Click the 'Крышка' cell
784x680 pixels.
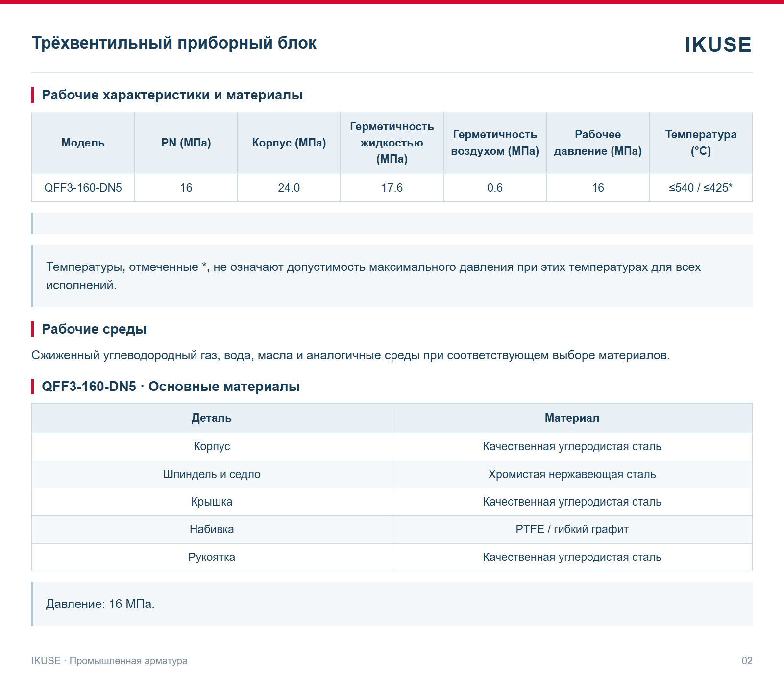212,502
